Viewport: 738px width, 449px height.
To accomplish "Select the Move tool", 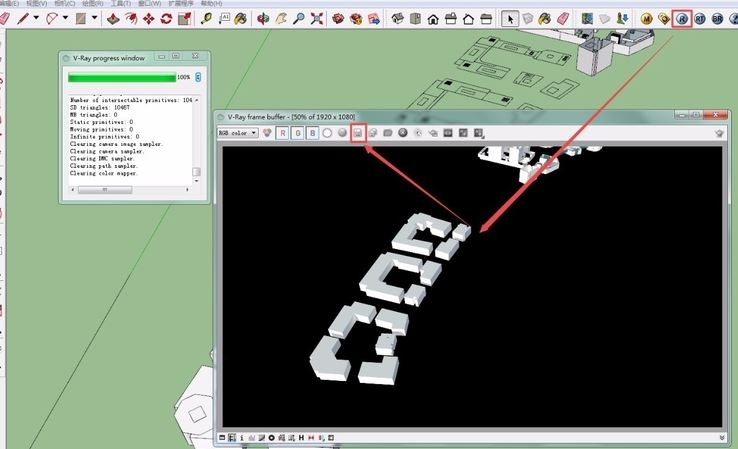I will (x=149, y=19).
